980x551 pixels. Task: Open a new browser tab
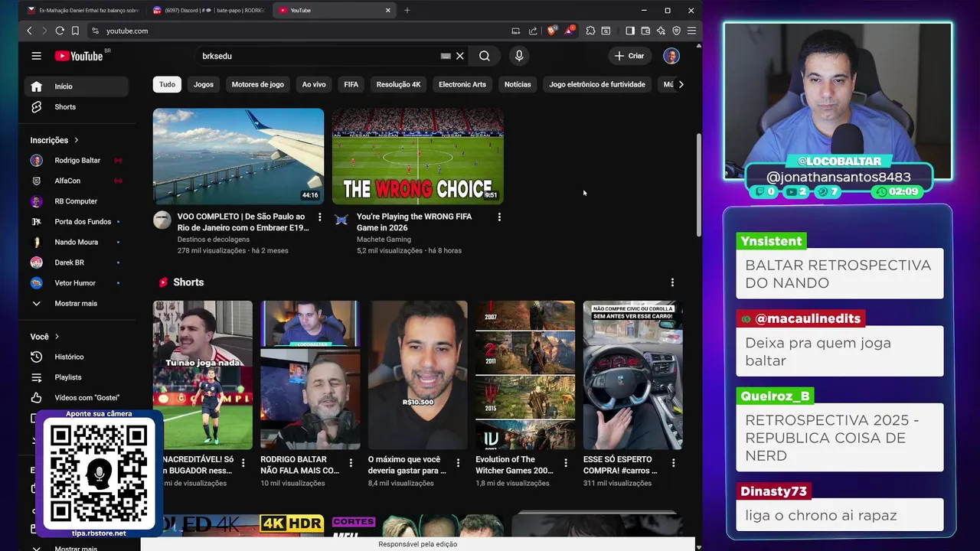[407, 10]
